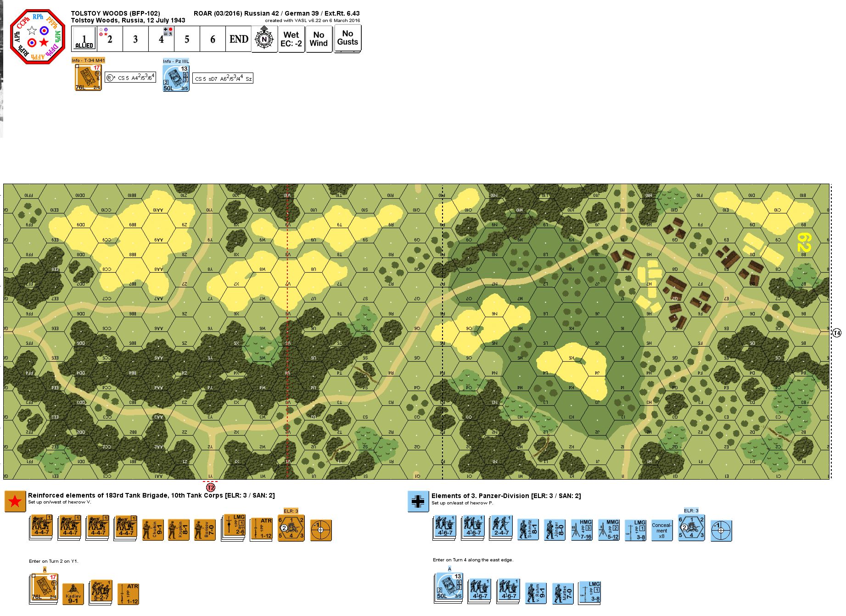Click the Russian sniper target counter
This screenshot has height=616, width=846.
coord(321,530)
